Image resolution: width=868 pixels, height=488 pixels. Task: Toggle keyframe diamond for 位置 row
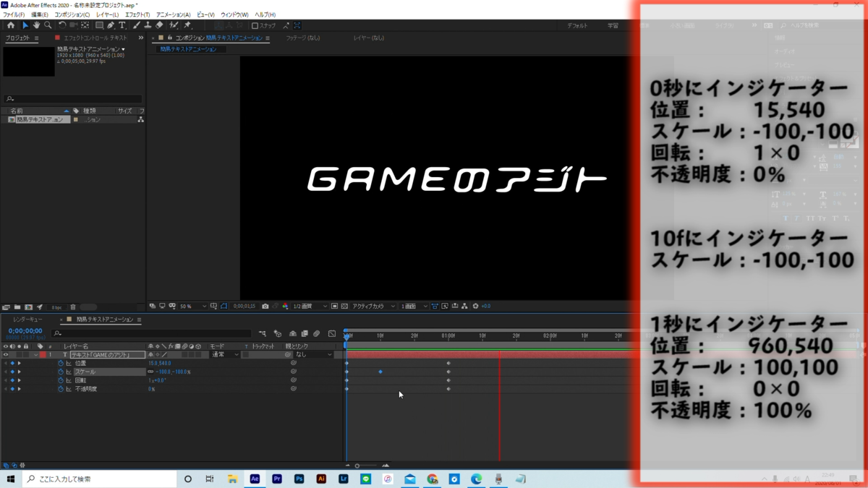tap(12, 363)
